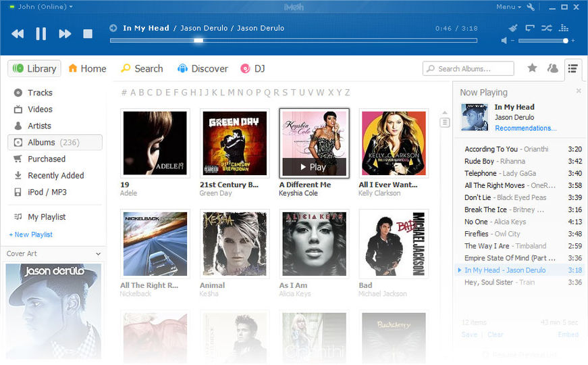Image resolution: width=588 pixels, height=365 pixels.
Task: Open Nickelback All The Right Reasons cover
Action: pos(155,244)
